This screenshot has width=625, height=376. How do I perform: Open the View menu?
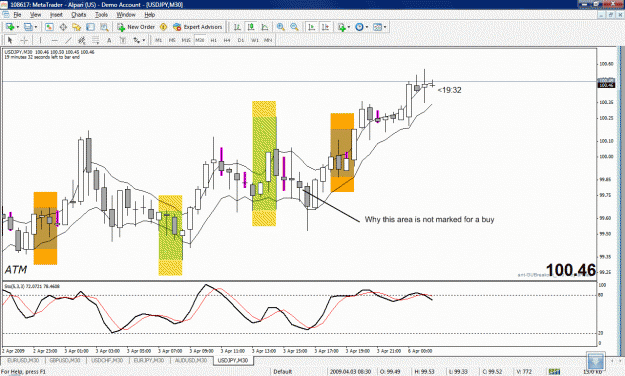click(x=35, y=15)
